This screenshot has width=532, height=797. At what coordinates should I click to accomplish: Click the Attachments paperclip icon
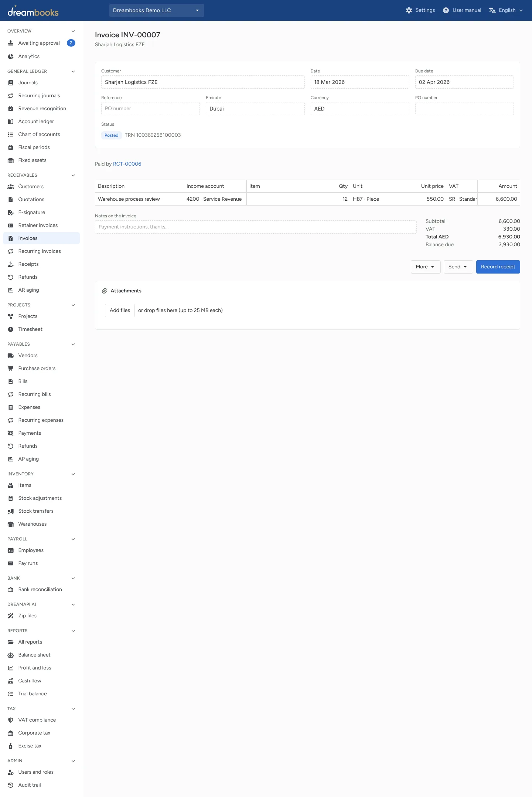(x=105, y=291)
